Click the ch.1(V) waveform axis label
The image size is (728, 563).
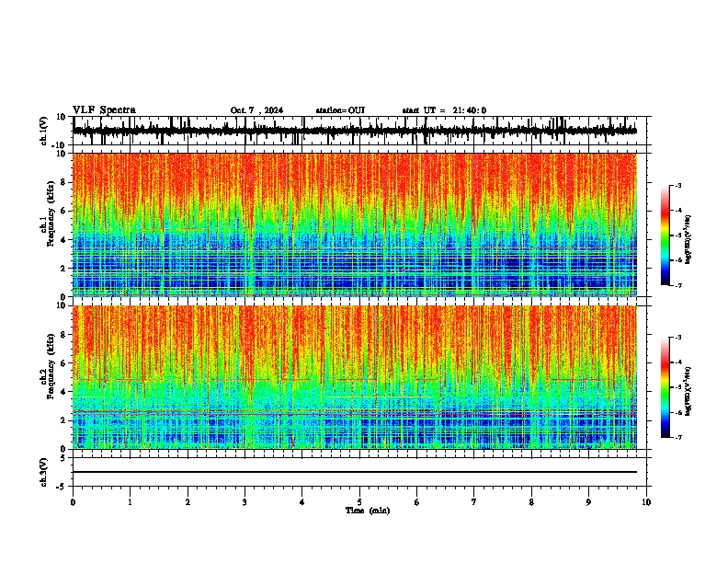tap(44, 131)
